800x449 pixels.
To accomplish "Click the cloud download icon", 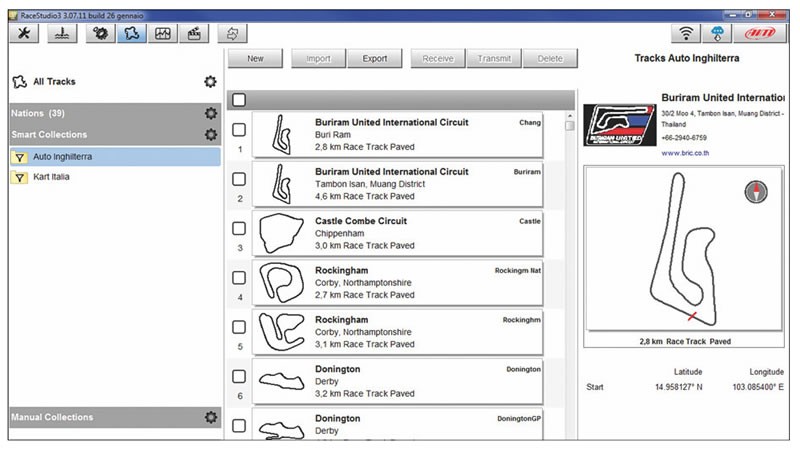I will point(717,34).
